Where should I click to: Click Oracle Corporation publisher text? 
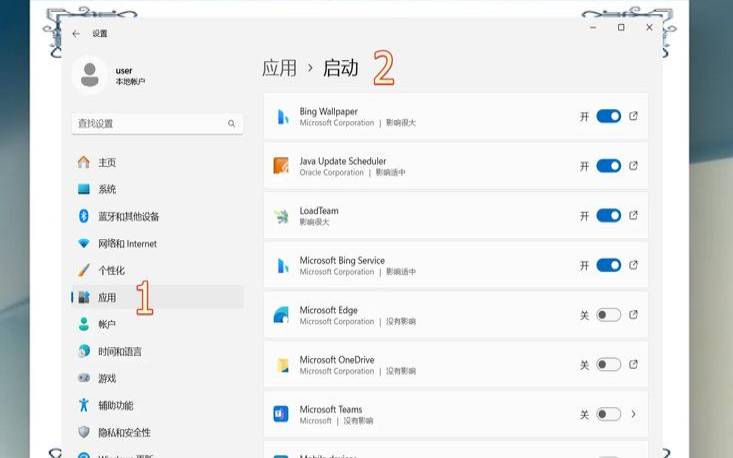[x=331, y=172]
